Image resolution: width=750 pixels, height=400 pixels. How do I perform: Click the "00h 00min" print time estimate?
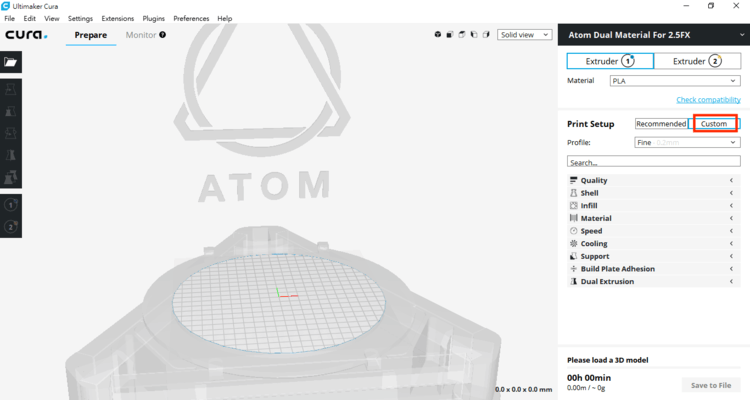point(589,378)
